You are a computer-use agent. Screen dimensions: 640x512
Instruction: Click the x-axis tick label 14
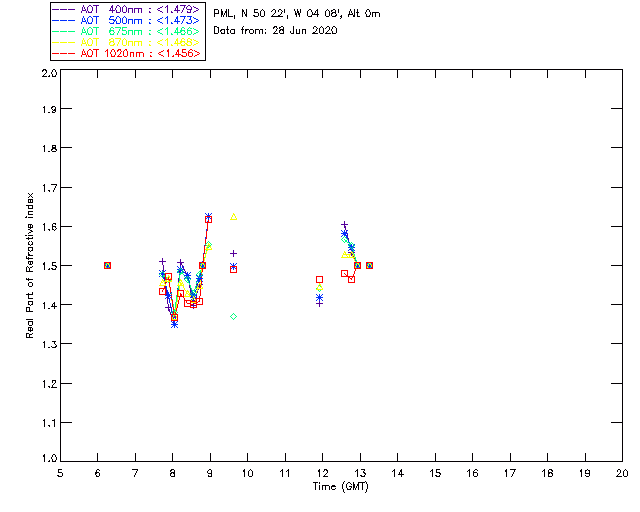click(x=398, y=473)
